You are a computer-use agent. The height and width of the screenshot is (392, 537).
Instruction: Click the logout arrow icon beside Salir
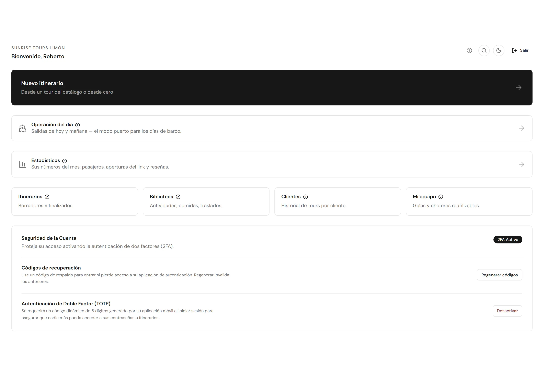tap(514, 50)
